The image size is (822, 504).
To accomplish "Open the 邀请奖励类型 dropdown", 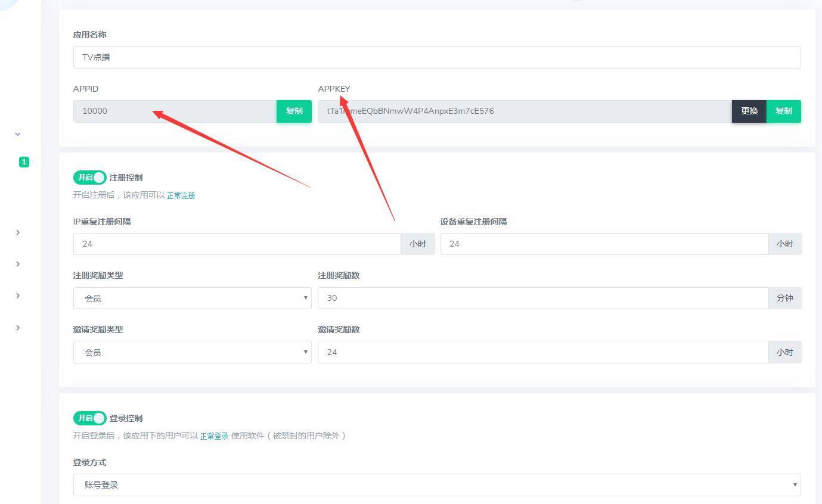I will 192,352.
